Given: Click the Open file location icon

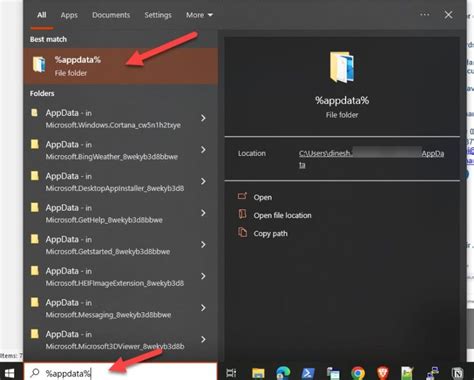Looking at the screenshot, I should click(x=243, y=214).
